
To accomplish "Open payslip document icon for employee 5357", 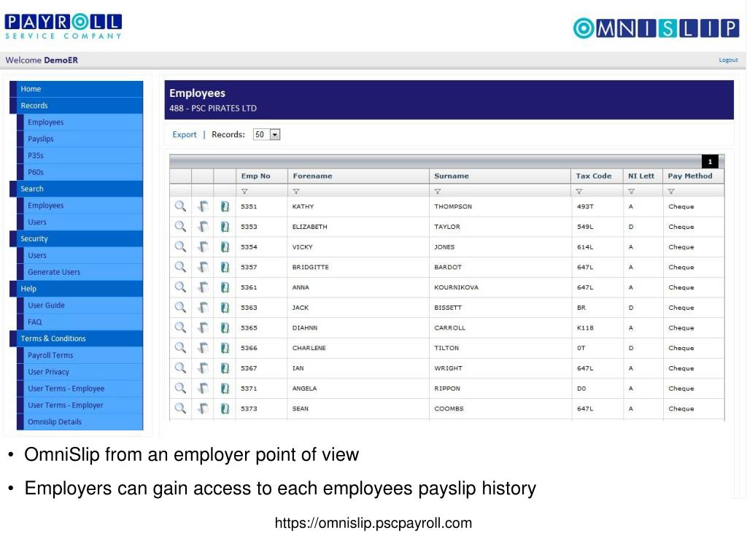I will tap(203, 267).
